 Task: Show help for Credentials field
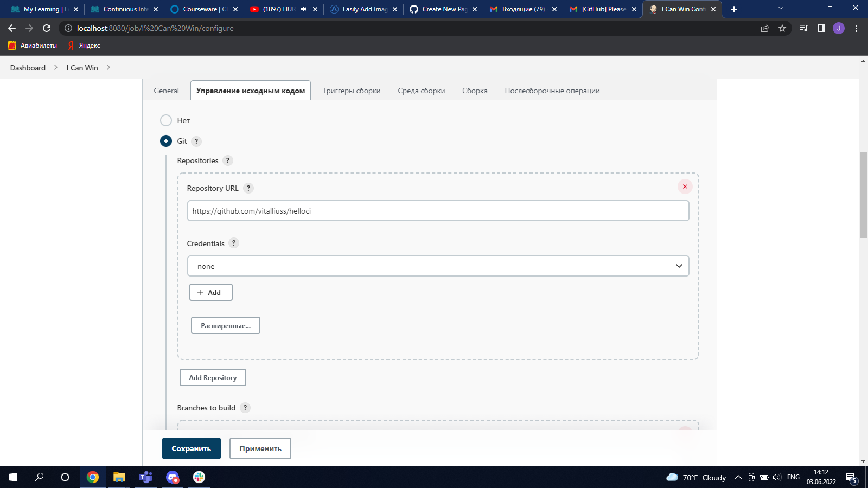click(x=234, y=243)
